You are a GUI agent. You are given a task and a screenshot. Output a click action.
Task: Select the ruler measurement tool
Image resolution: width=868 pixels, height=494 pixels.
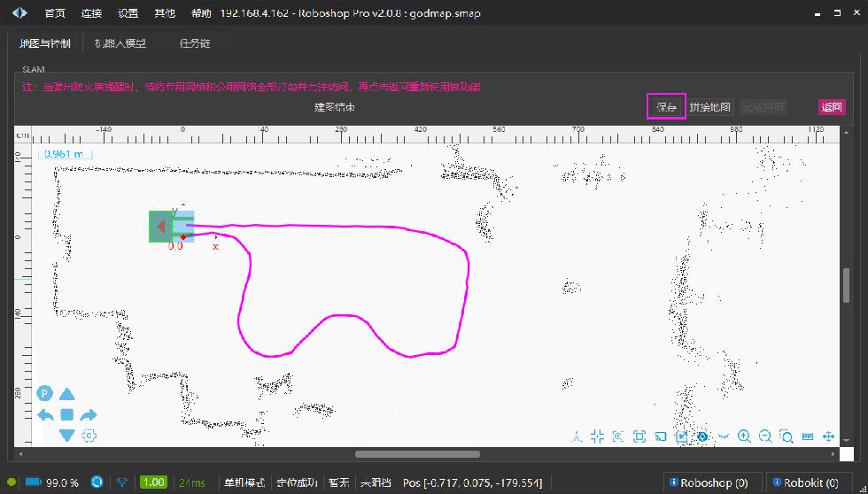(x=807, y=436)
